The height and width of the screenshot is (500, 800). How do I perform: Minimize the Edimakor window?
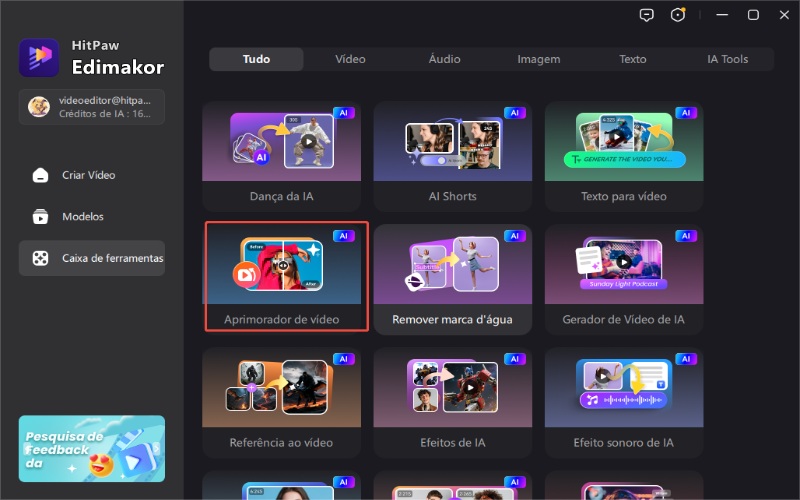[x=722, y=15]
